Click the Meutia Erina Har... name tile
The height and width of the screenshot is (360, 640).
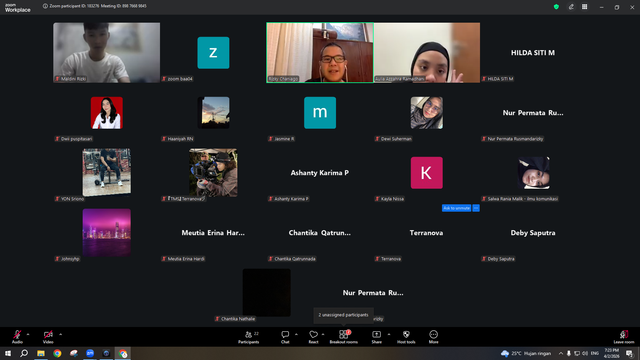(213, 233)
